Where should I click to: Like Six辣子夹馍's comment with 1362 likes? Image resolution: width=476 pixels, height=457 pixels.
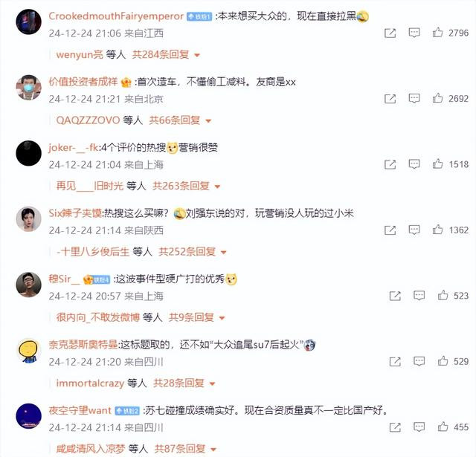pos(437,230)
